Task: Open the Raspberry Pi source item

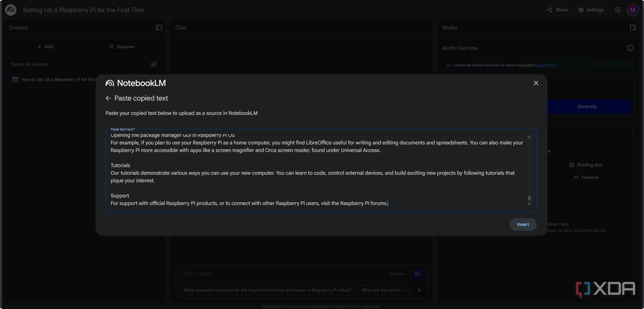Action: (x=54, y=80)
